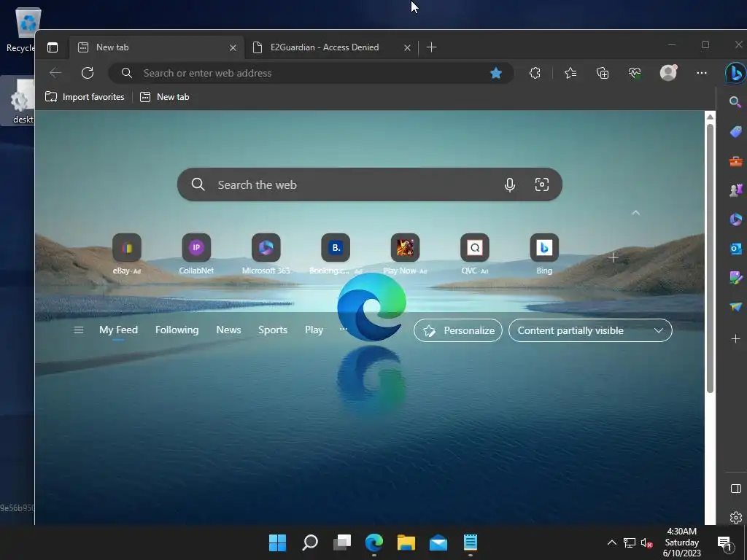Open the tab actions menu icon
Viewport: 747px width, 560px height.
pos(53,47)
